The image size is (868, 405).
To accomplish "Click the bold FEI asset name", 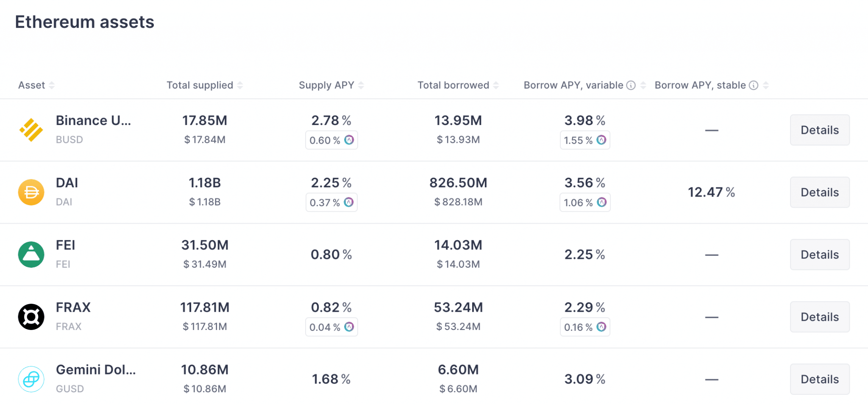I will 65,245.
